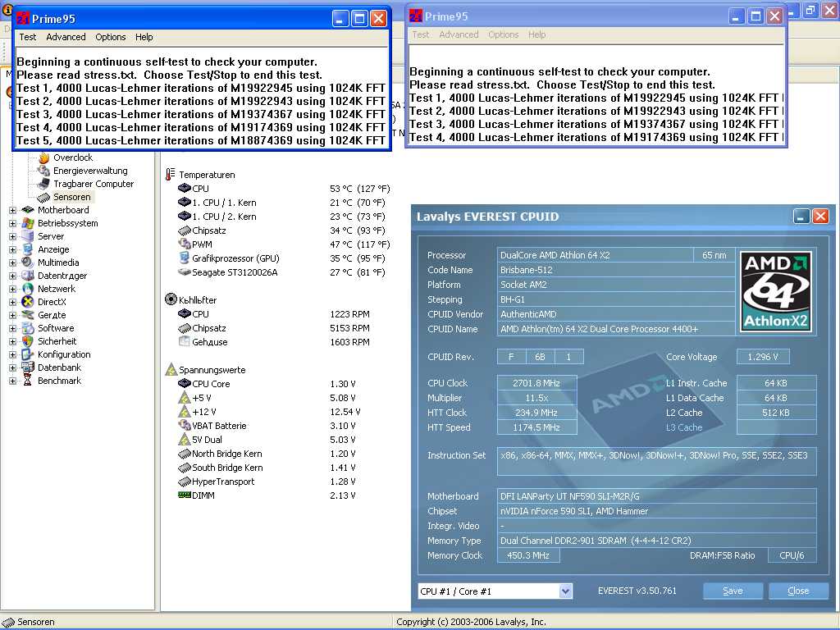The image size is (840, 630).
Task: Click Sensoren text in the status bar
Action: point(36,622)
